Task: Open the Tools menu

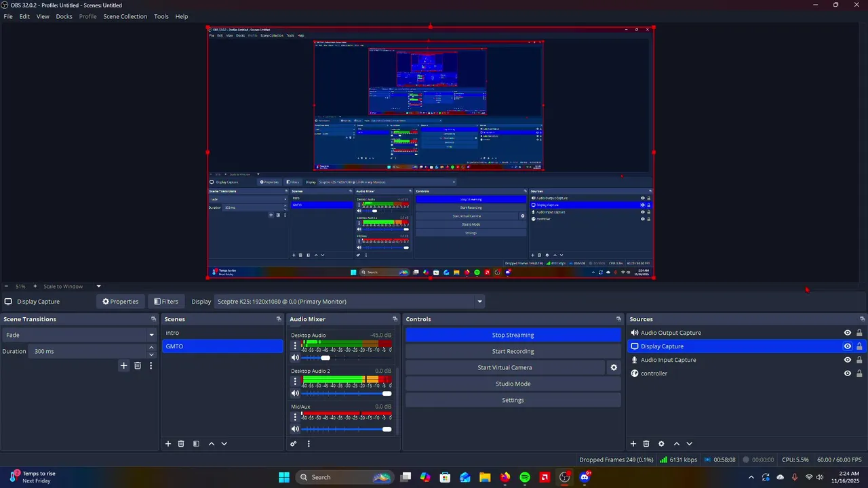Action: pyautogui.click(x=161, y=16)
